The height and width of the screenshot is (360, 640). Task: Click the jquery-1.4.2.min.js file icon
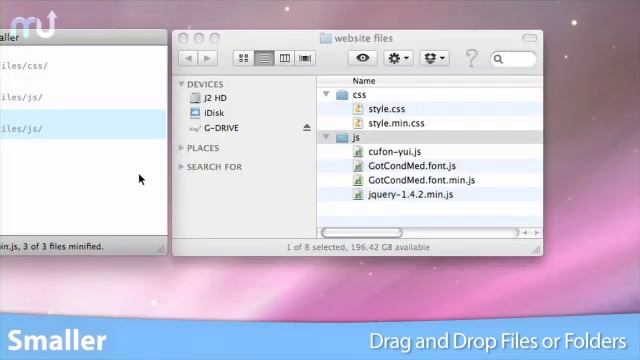pos(358,195)
